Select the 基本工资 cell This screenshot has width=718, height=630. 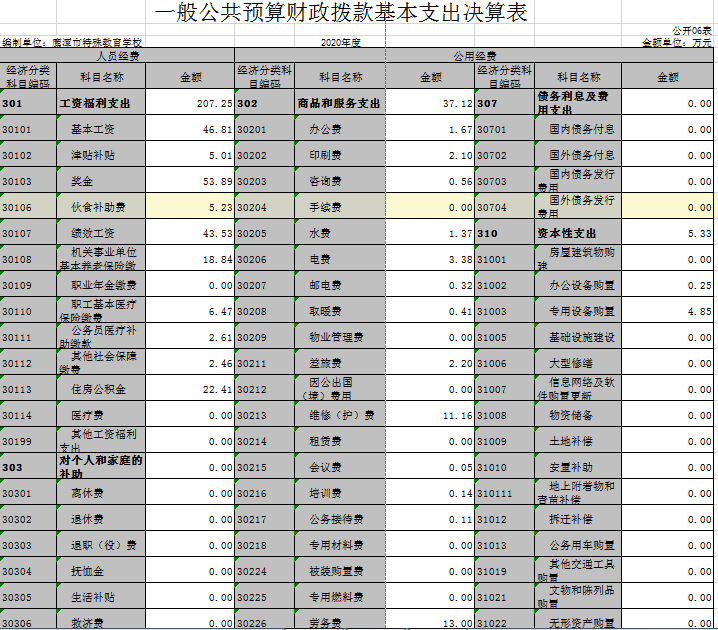pyautogui.click(x=101, y=128)
